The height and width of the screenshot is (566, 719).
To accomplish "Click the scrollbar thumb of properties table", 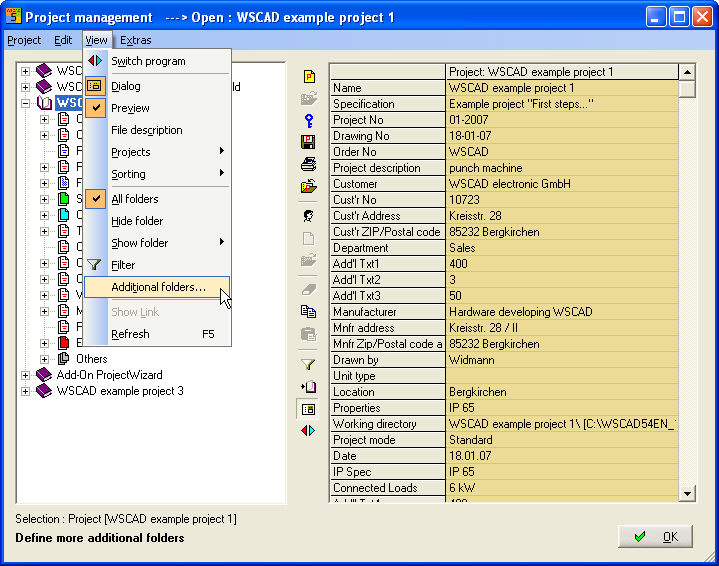I will coord(687,89).
